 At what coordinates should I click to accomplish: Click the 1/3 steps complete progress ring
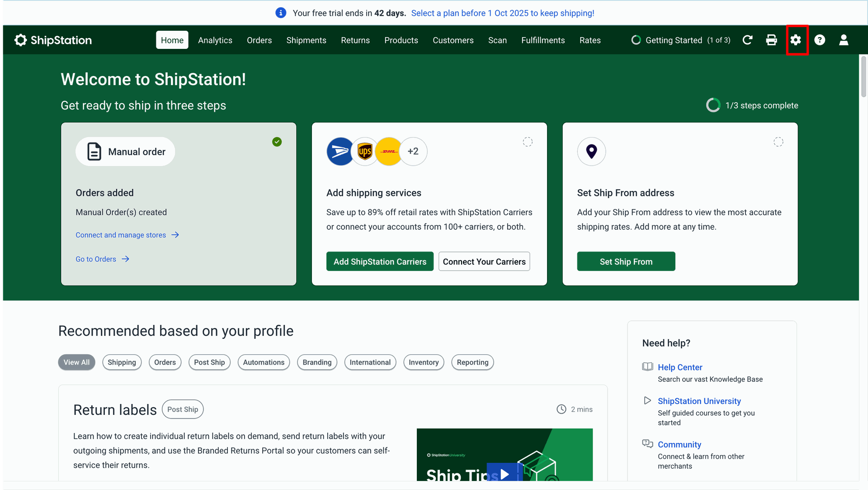coord(713,105)
